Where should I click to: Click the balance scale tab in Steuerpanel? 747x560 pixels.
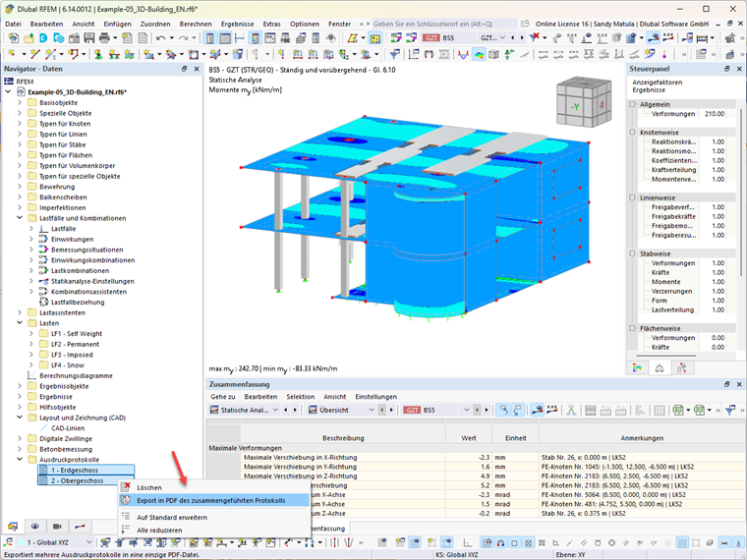tap(660, 367)
